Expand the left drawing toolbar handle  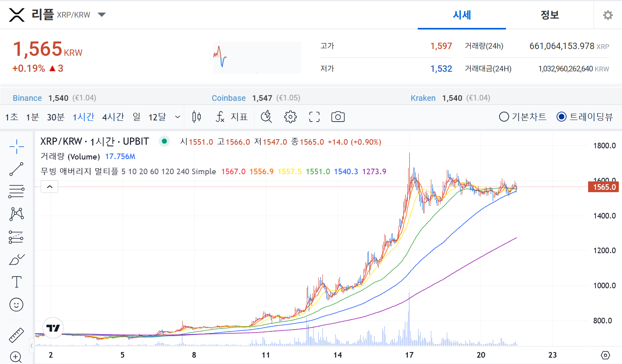tap(32, 346)
